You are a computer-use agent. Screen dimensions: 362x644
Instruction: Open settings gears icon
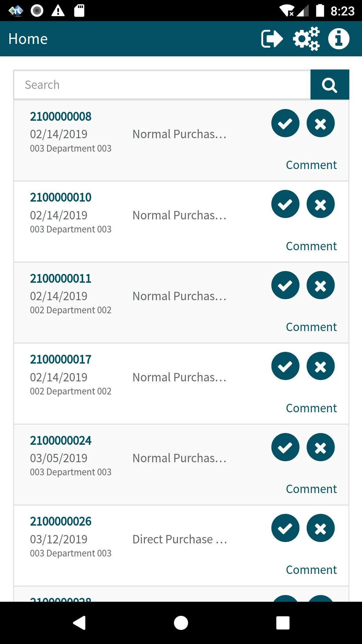306,39
